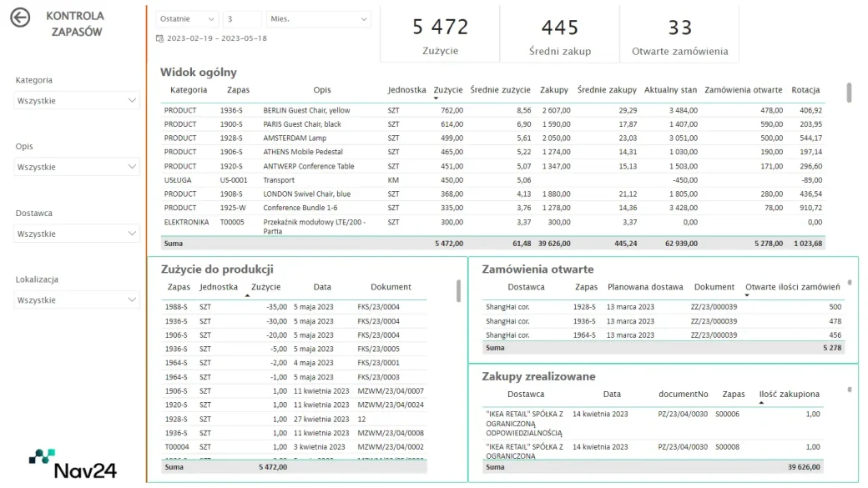
Task: Click Planowana dostawa column header
Action: [x=645, y=287]
